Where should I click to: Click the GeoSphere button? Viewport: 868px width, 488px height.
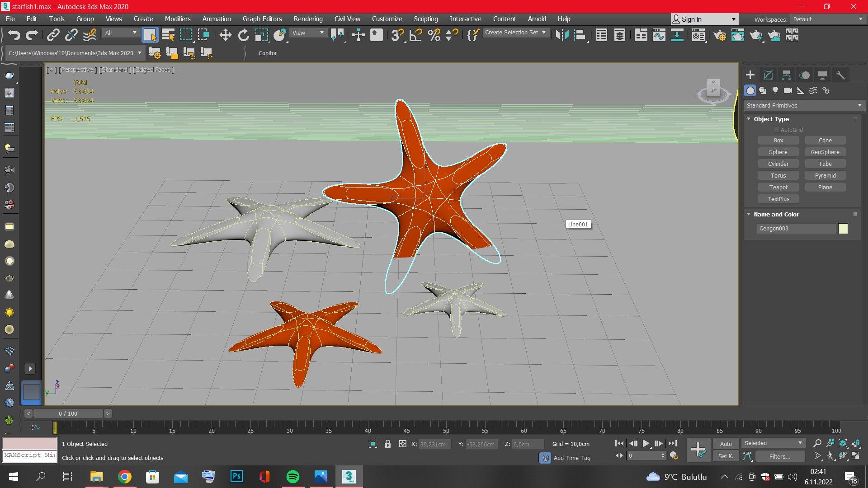825,152
